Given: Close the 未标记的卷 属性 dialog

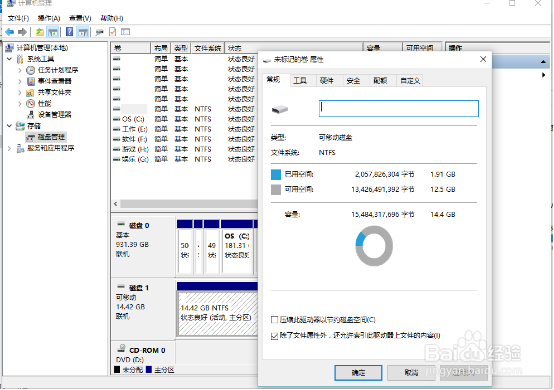Looking at the screenshot, I should (x=483, y=59).
